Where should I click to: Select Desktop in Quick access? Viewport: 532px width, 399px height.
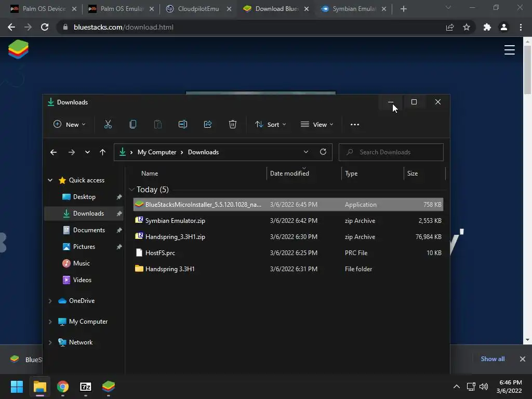click(x=84, y=197)
